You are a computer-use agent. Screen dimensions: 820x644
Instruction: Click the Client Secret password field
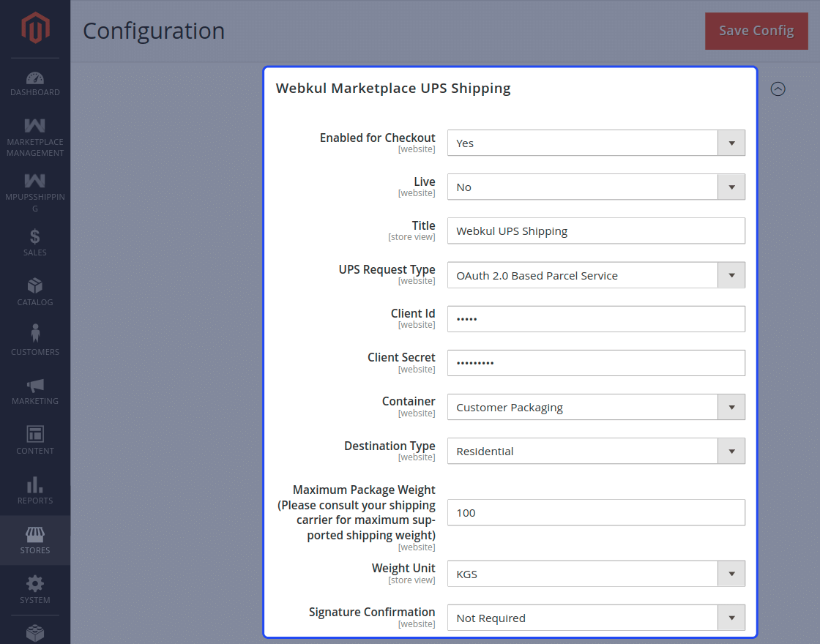[596, 363]
